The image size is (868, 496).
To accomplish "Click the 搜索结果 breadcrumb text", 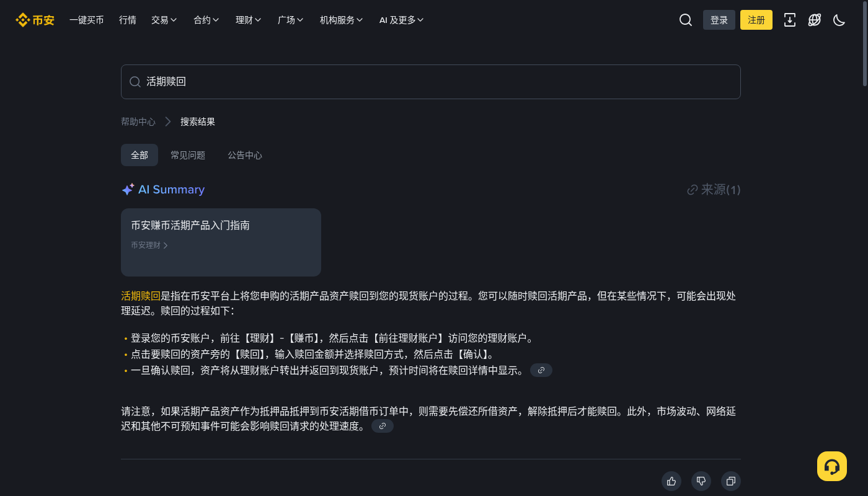I will point(198,122).
